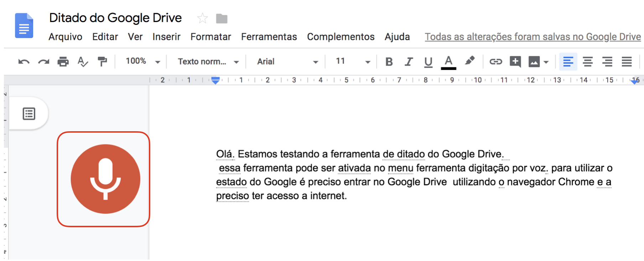Open the Ver menu
The width and height of the screenshot is (644, 261).
(x=135, y=37)
